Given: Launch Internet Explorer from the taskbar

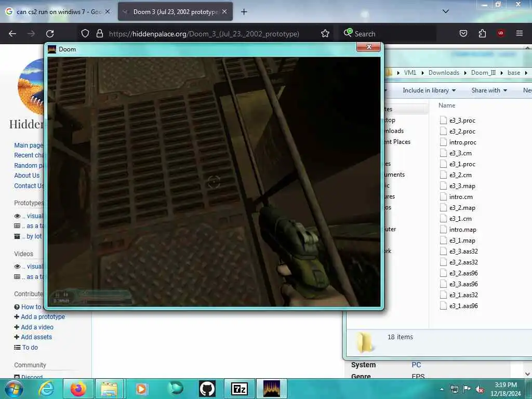Looking at the screenshot, I should pyautogui.click(x=46, y=389).
